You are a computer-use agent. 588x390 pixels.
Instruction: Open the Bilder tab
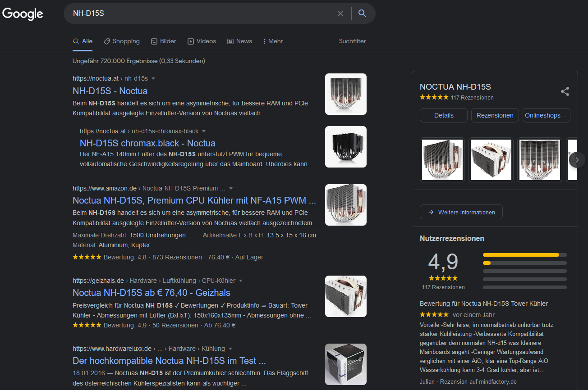[164, 41]
